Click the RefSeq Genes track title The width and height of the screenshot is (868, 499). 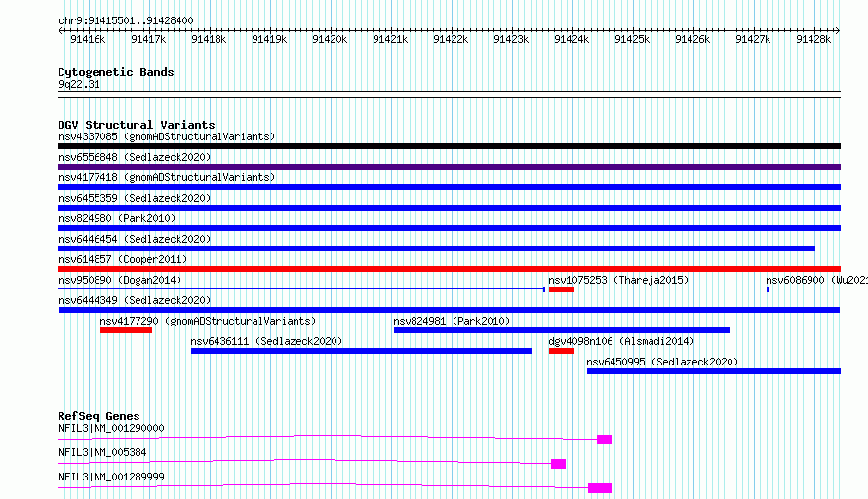pos(99,416)
